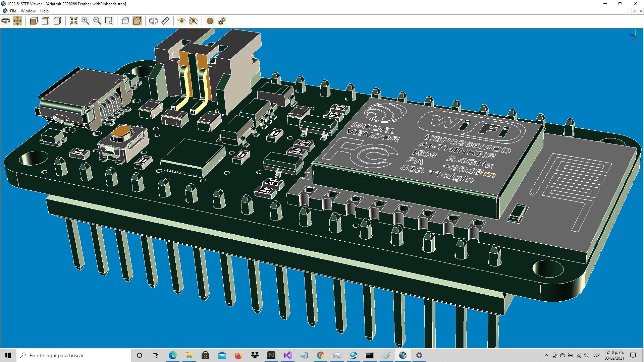Select the ruler measure tool
Viewport: 644px width, 362px height.
coord(165,21)
